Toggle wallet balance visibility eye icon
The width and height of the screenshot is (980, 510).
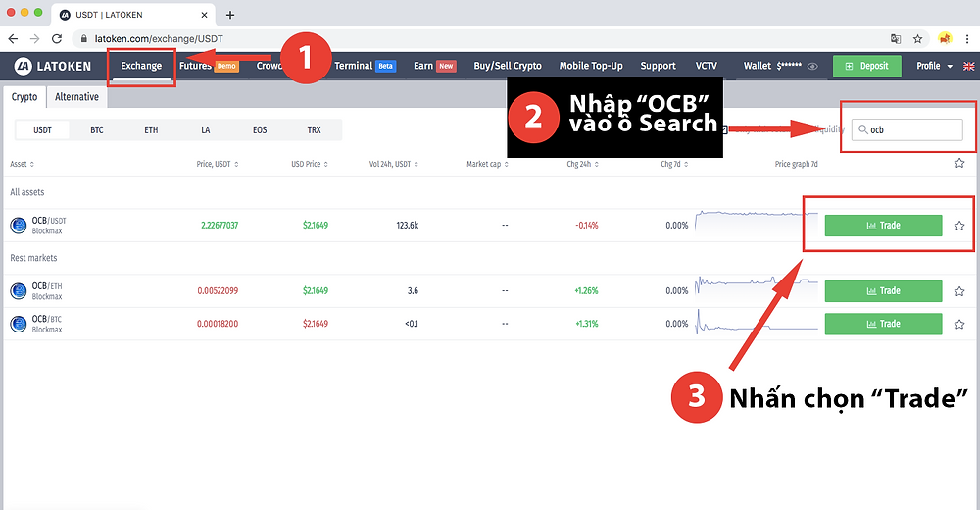[812, 67]
